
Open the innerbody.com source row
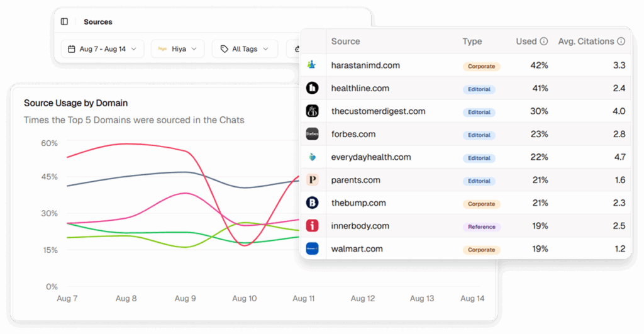(x=466, y=226)
